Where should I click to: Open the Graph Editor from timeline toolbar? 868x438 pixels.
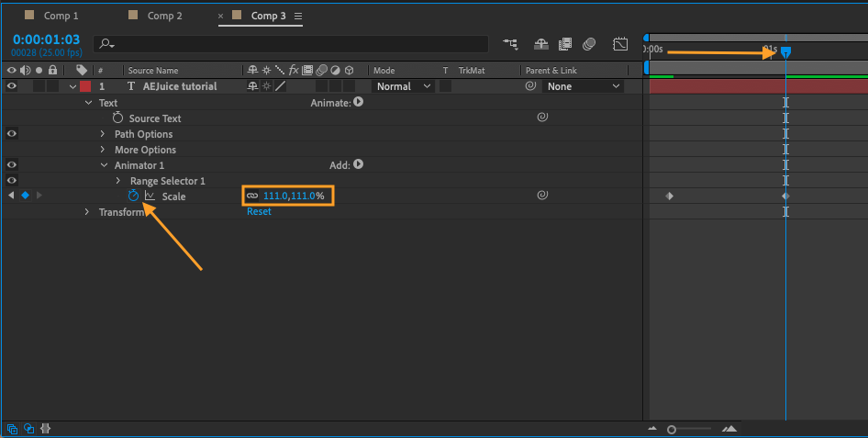pos(620,44)
